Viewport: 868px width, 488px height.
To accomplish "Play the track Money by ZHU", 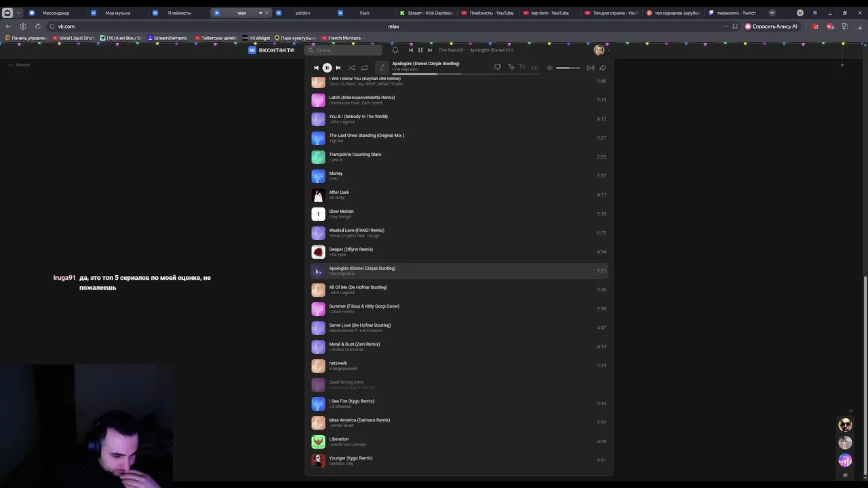I will (x=458, y=176).
